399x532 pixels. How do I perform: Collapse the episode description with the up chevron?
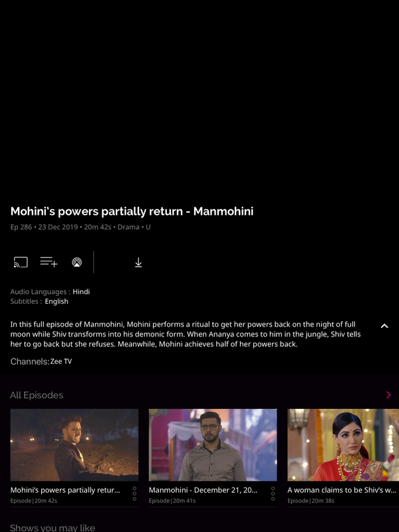(x=384, y=326)
